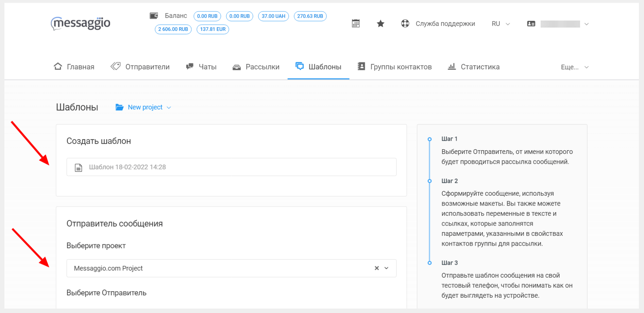Select the 137.81 EUR balance badge

click(213, 29)
